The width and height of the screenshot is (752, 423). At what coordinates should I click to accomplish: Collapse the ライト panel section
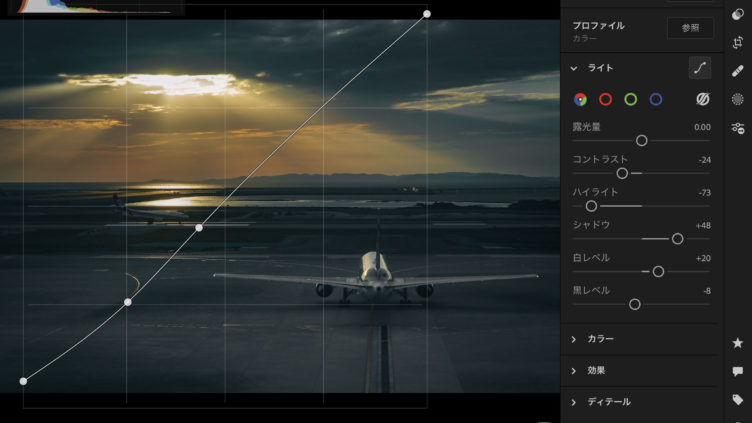[x=574, y=68]
